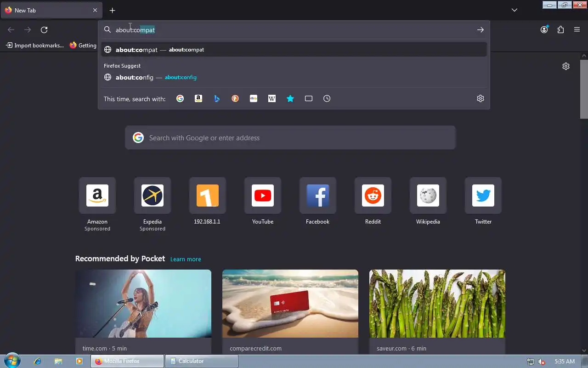Search this time with eBay
Viewport: 588px width, 368px height.
click(x=254, y=98)
